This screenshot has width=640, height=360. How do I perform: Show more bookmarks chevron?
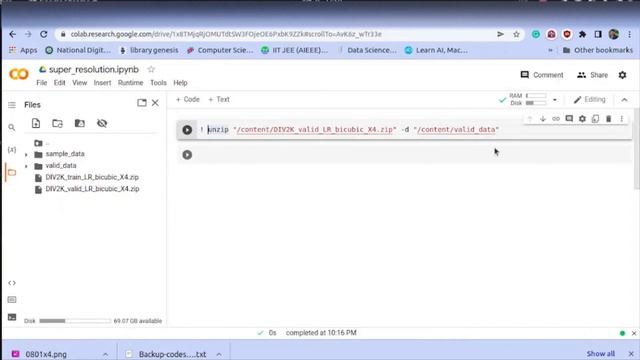(x=550, y=51)
